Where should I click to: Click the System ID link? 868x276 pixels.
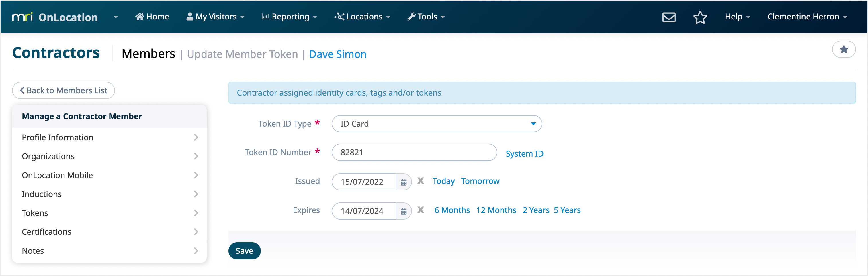coord(524,154)
